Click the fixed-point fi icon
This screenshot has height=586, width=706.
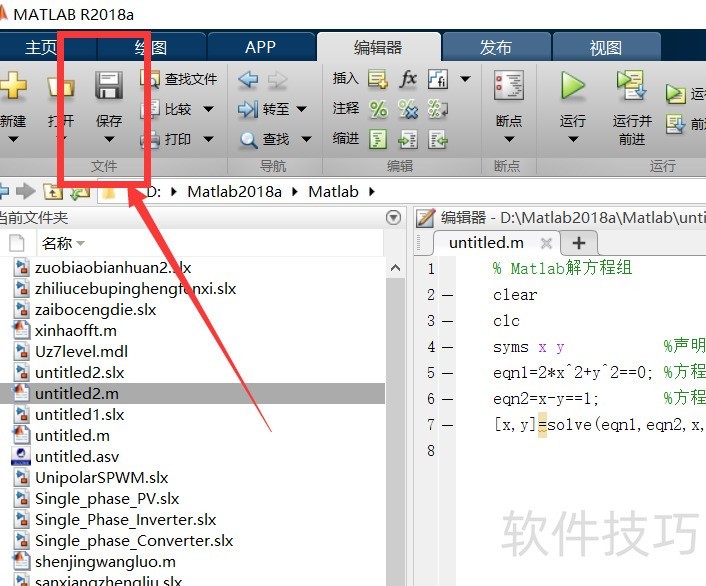coord(438,79)
